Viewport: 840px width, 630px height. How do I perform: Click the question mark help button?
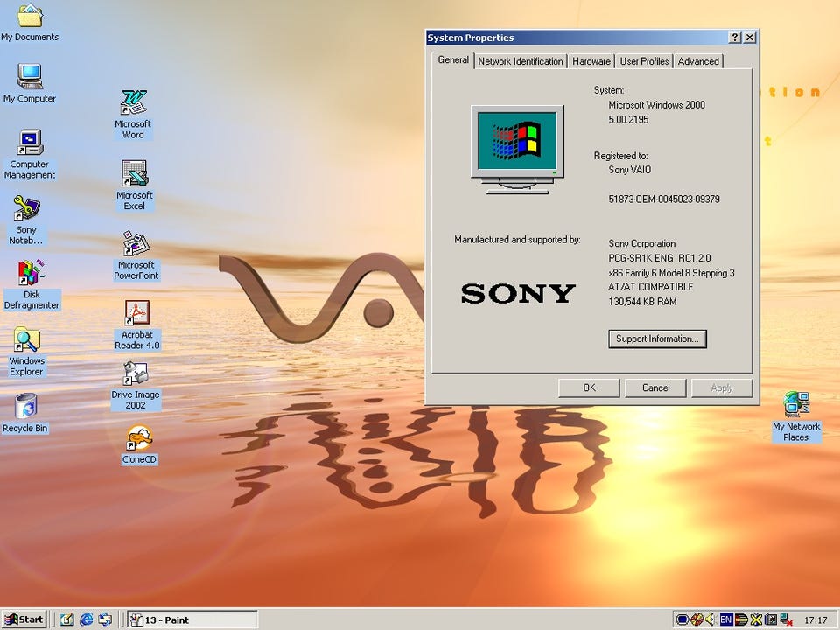(x=736, y=38)
